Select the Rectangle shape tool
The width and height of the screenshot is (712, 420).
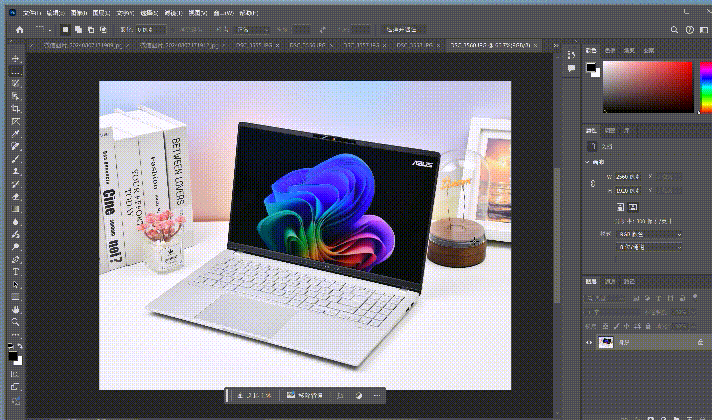pyautogui.click(x=15, y=297)
